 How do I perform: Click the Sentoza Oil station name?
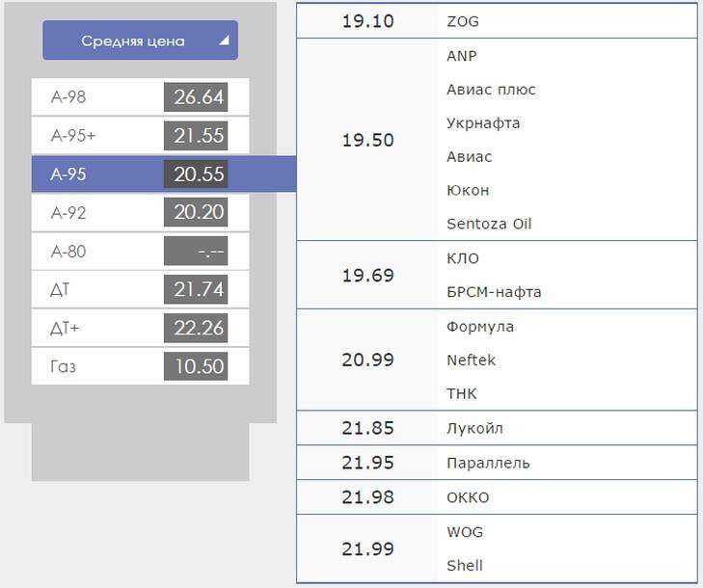coord(489,224)
